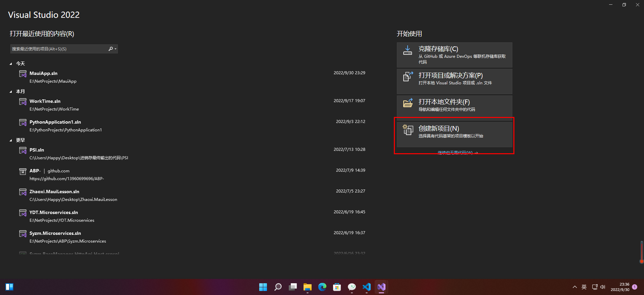
Task: Click the open local folder icon
Action: coord(408,103)
